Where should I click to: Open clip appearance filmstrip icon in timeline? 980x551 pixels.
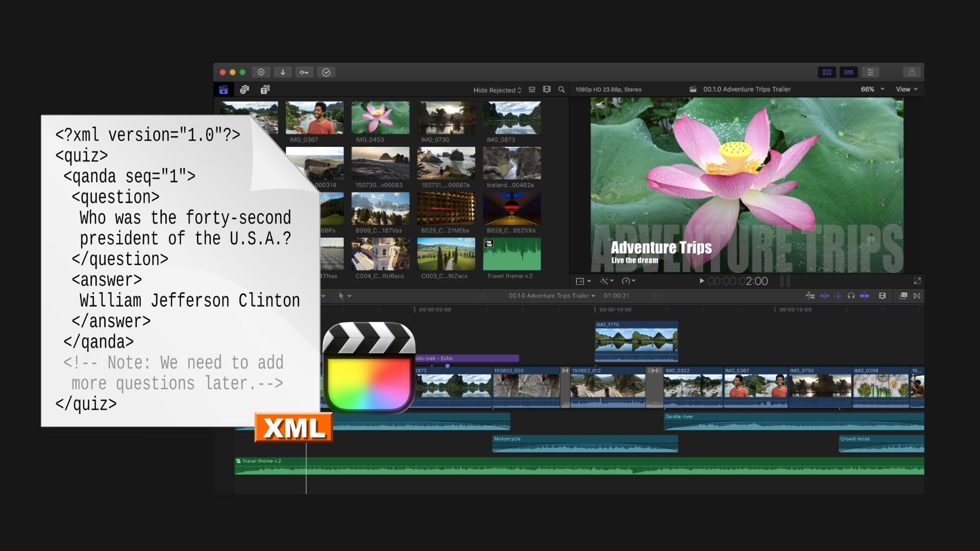click(x=882, y=296)
